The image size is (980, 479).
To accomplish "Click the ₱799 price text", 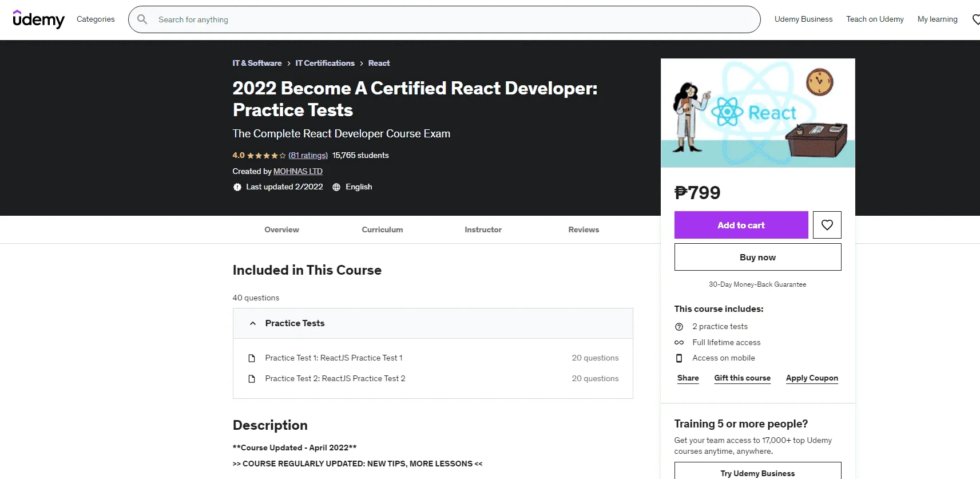I will [697, 193].
